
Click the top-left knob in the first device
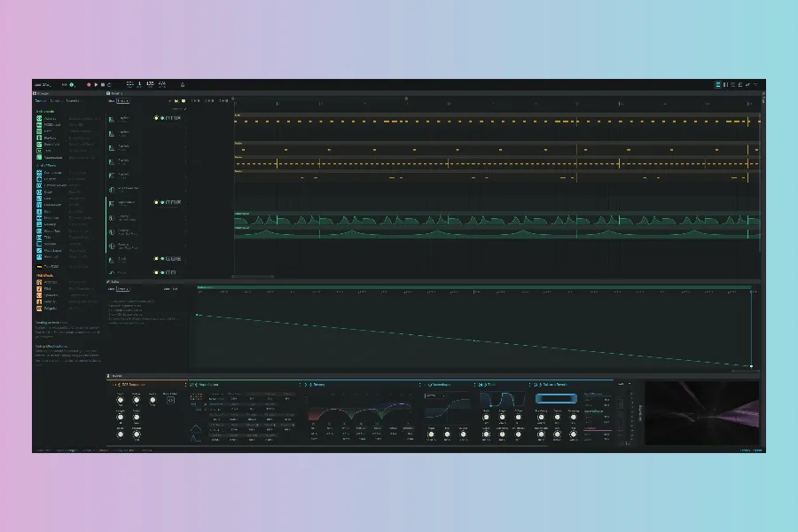click(x=121, y=400)
